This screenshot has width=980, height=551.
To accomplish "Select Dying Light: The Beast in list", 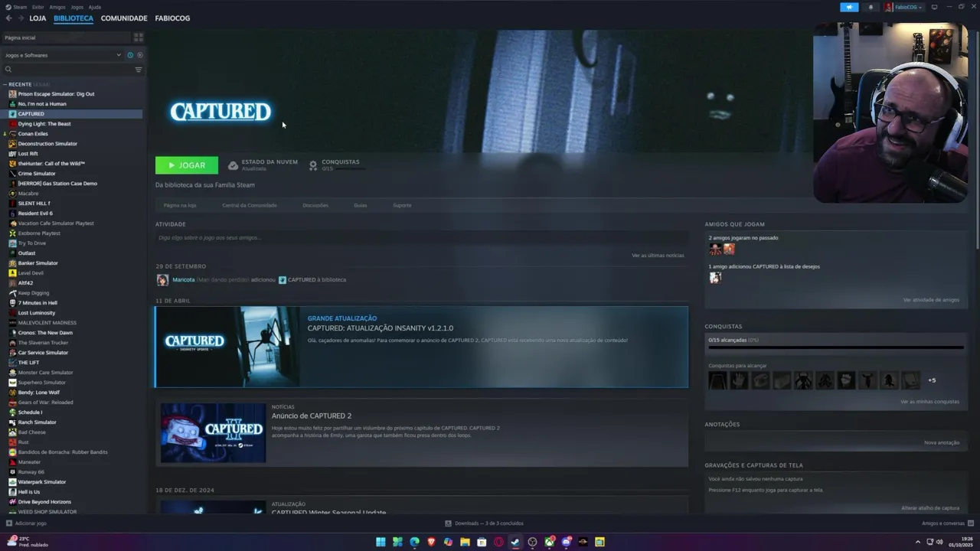I will [44, 124].
